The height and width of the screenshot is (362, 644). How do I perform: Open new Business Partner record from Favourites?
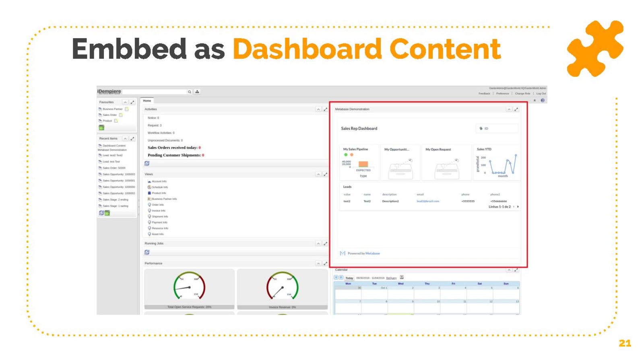(126, 109)
